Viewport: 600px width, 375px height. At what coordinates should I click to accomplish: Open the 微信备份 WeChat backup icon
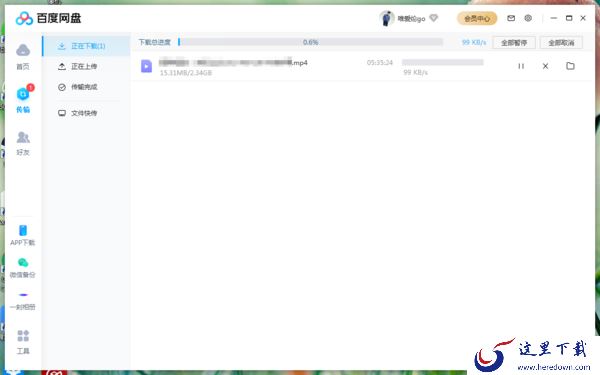click(23, 262)
